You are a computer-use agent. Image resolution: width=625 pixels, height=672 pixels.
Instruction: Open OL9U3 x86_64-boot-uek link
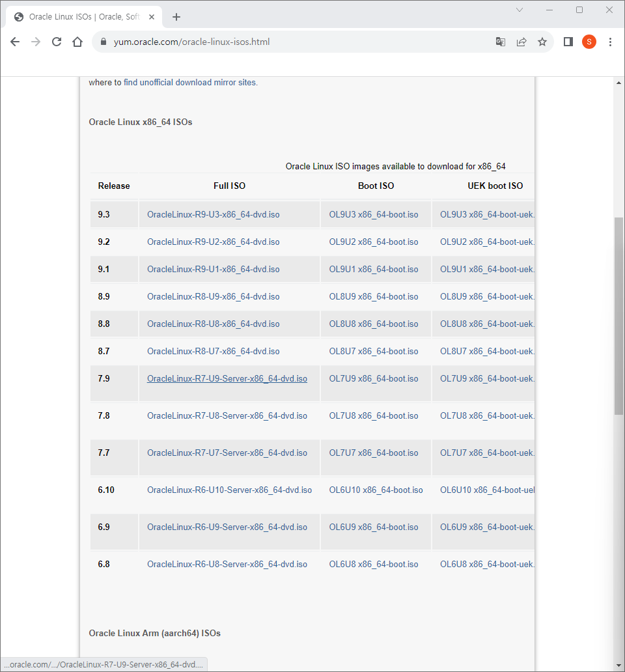[x=487, y=214]
